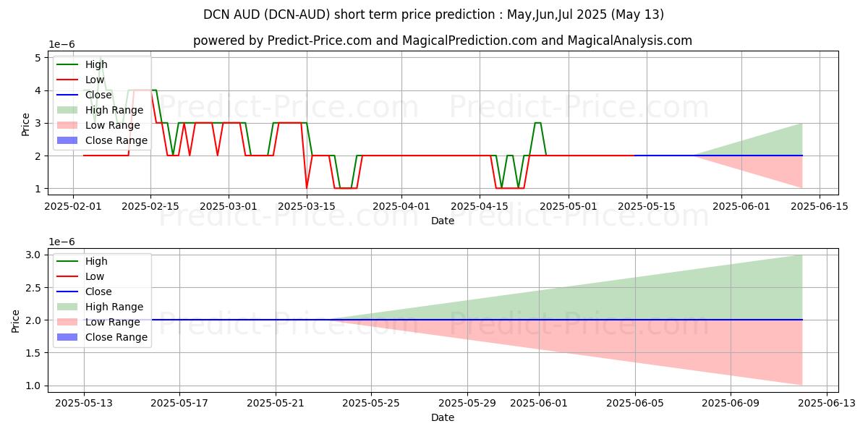Screen dimensions: 868x434
Task: Select the Low legend entry in bottom chart
Action: tap(94, 276)
